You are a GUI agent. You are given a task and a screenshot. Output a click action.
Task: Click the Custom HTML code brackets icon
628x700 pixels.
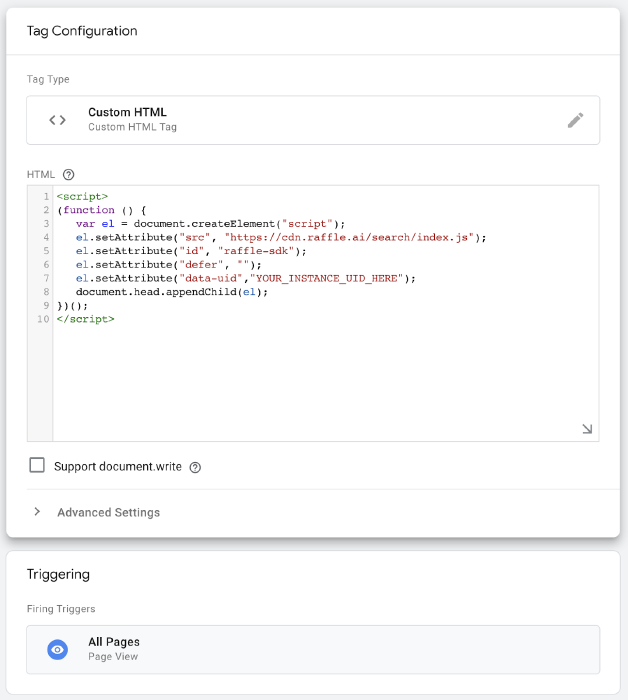[x=58, y=120]
